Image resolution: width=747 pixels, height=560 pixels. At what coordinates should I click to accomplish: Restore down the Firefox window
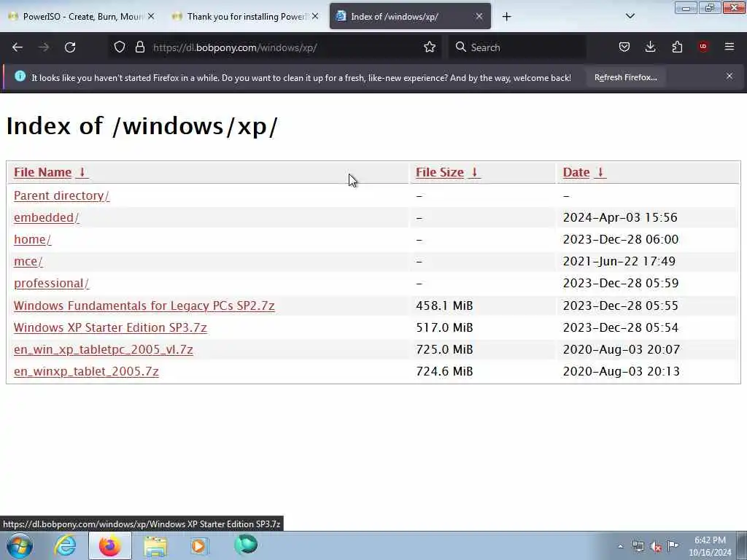[x=709, y=7]
